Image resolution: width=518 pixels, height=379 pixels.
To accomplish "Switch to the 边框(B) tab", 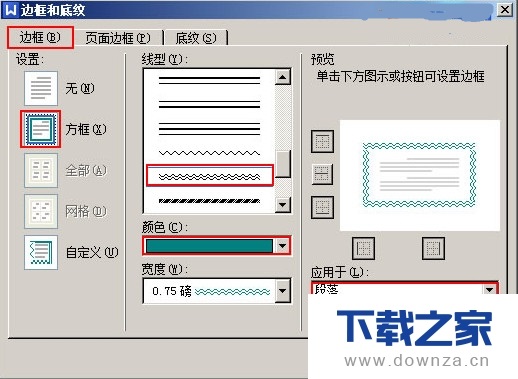I will [x=40, y=38].
